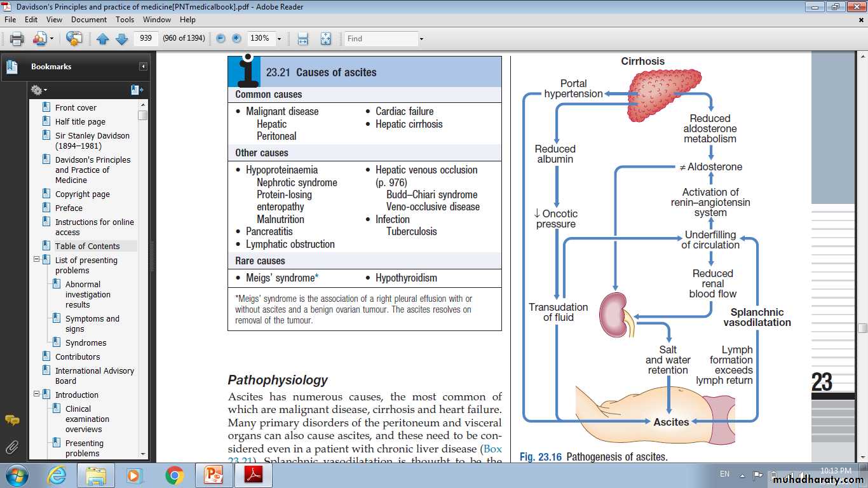Screen dimensions: 868x488
Task: Open the bookmarks options gear dropdown
Action: (x=39, y=90)
